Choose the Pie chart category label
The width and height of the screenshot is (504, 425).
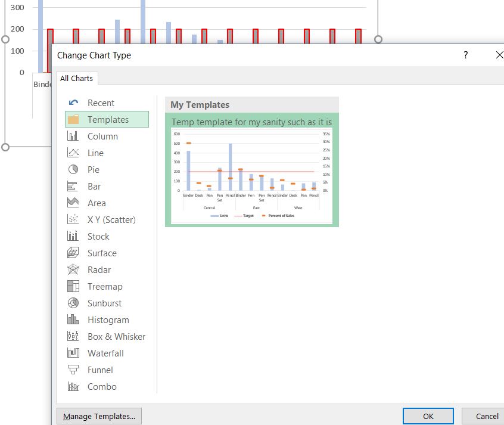point(93,170)
